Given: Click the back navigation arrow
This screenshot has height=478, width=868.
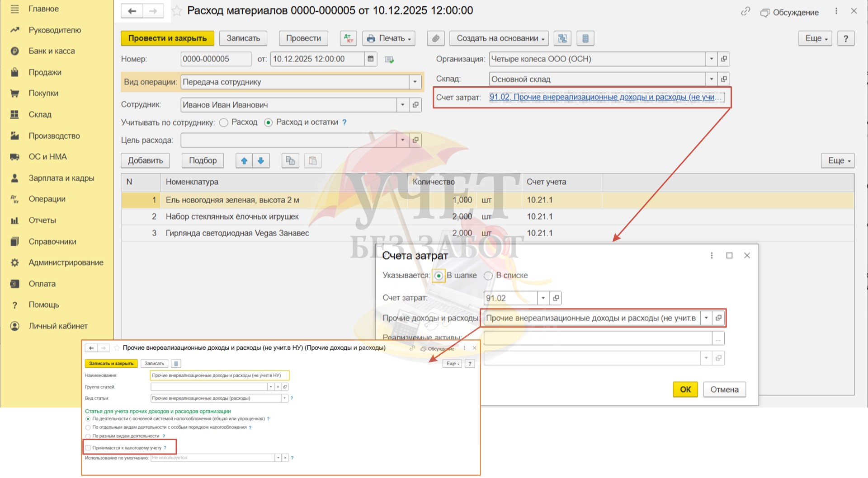Looking at the screenshot, I should click(132, 11).
